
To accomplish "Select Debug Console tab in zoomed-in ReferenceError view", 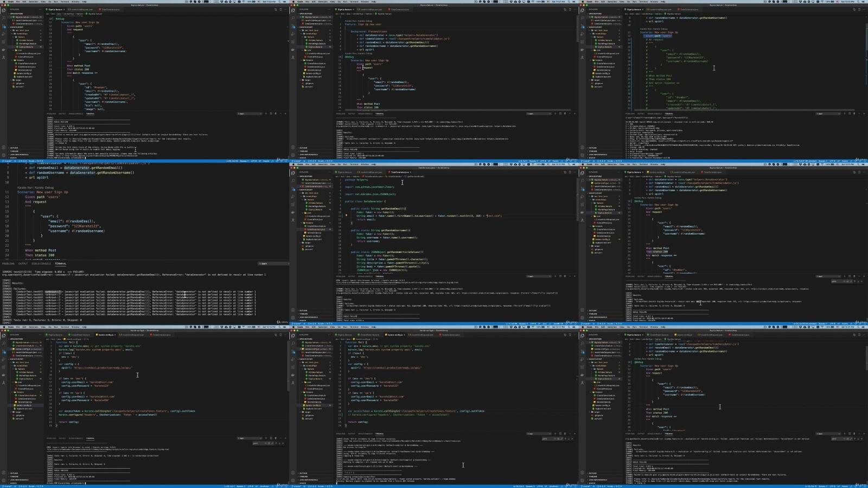I will tap(41, 264).
